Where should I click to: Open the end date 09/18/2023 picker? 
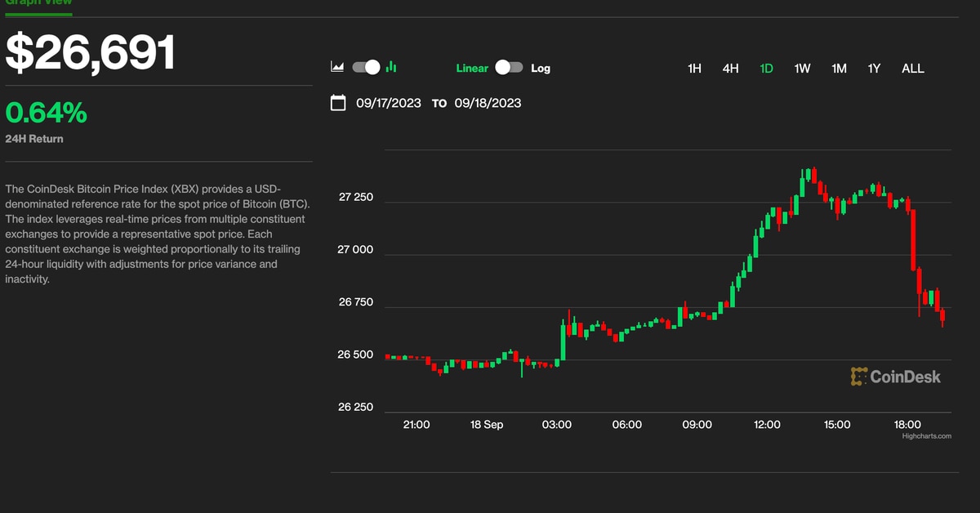488,103
